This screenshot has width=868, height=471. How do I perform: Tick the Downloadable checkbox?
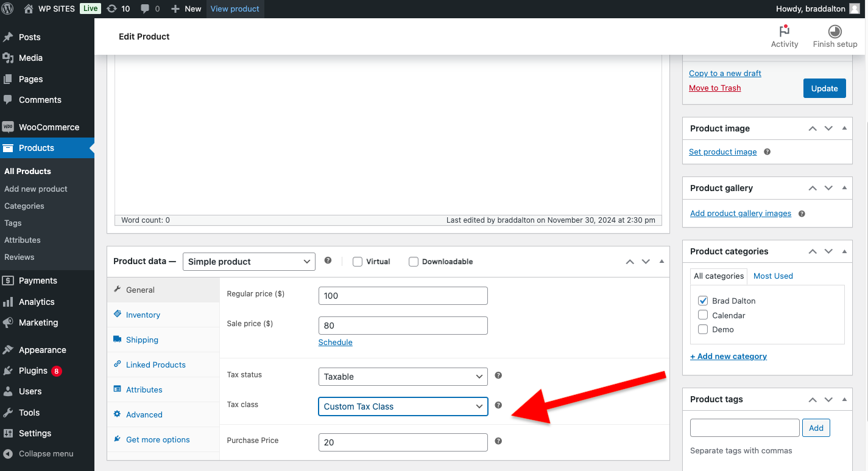coord(414,262)
